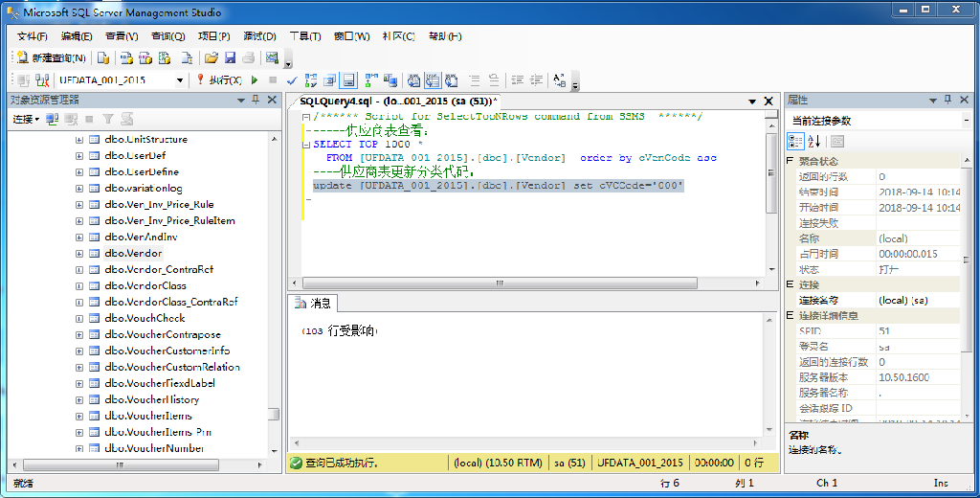Specify values for template parameters icon
This screenshot has height=498, width=980.
559,80
